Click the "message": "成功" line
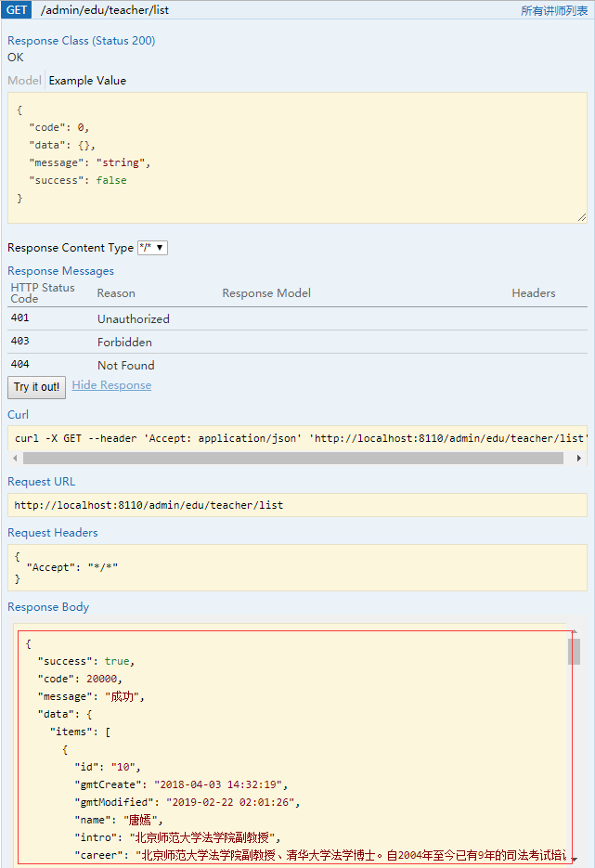595x868 pixels. 91,696
